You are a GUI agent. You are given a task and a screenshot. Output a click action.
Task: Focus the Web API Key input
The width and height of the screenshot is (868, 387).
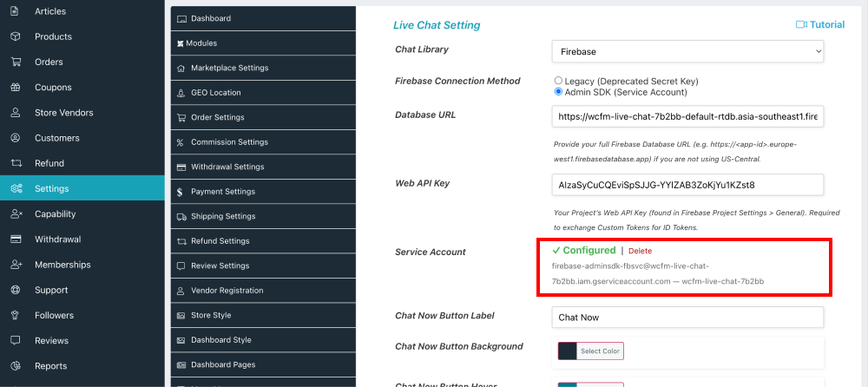(687, 185)
